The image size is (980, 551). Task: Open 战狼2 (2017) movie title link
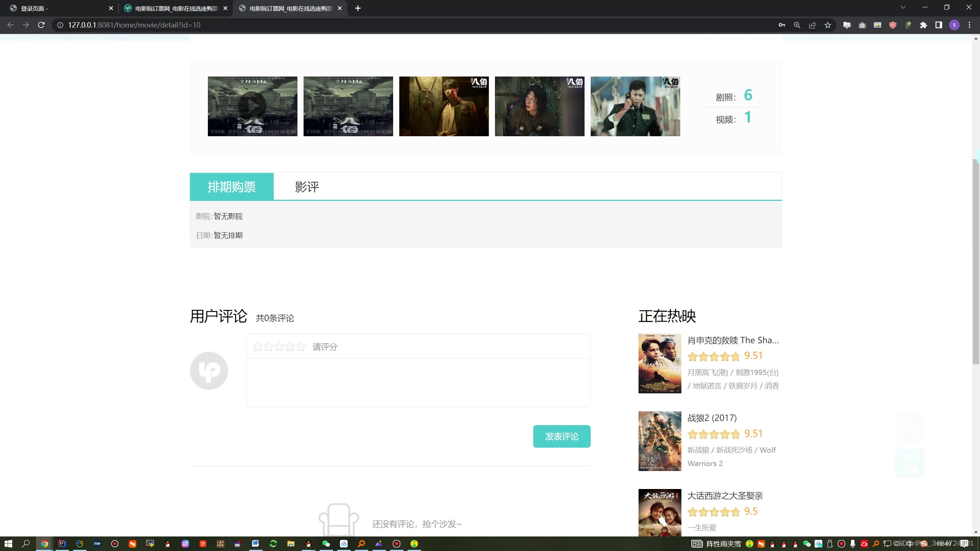coord(712,418)
